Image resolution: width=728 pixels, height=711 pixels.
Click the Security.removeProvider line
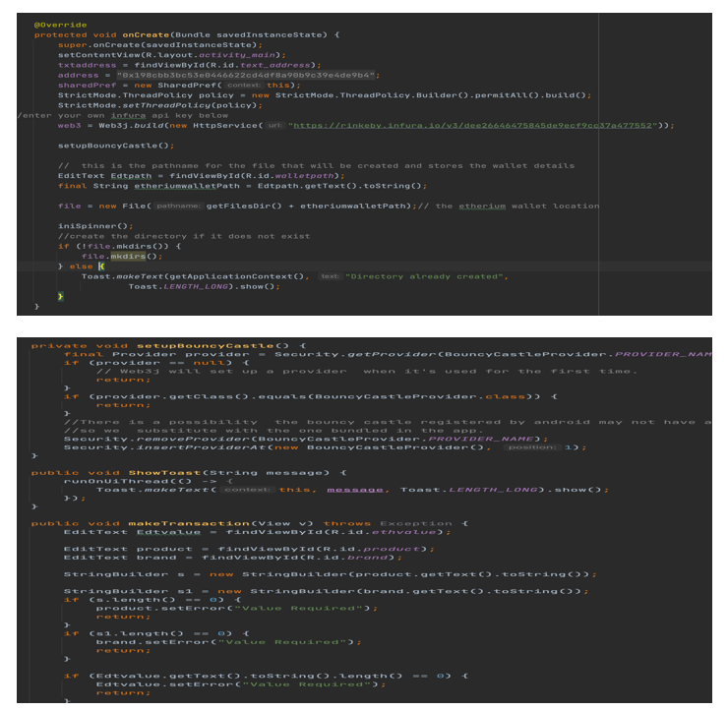(306, 439)
